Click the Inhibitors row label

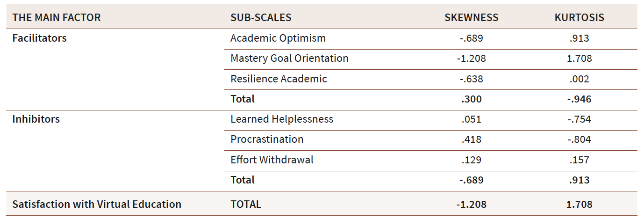pos(36,119)
